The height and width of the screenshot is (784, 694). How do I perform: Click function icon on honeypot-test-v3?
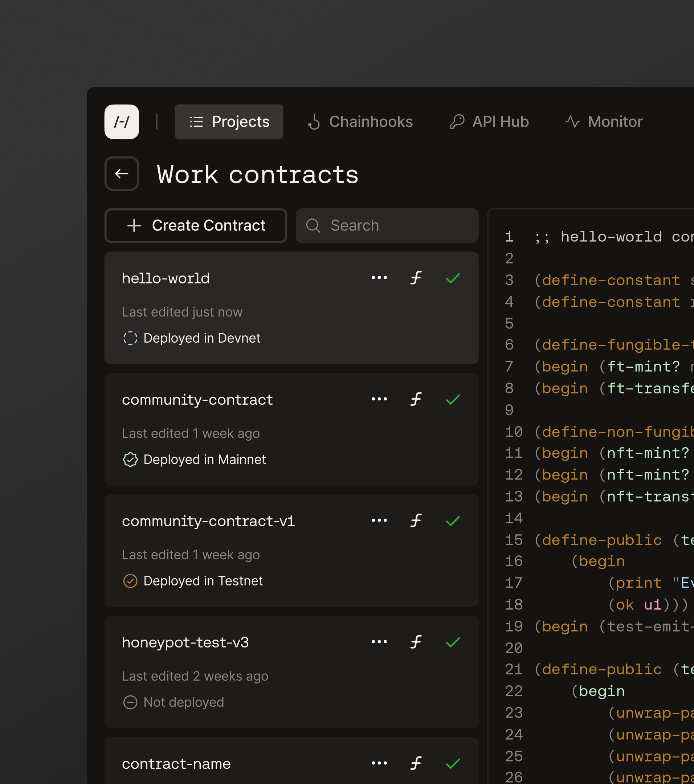(x=416, y=642)
